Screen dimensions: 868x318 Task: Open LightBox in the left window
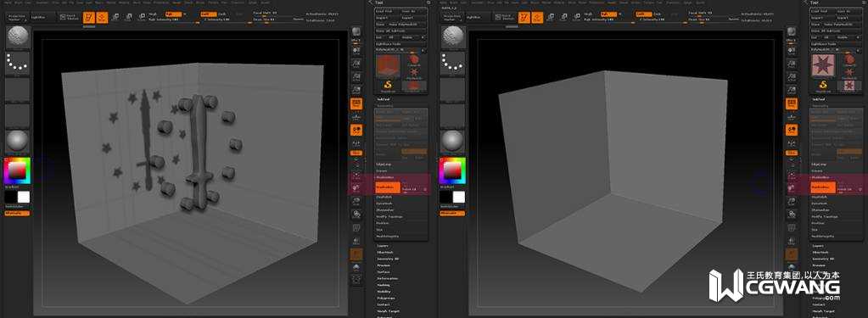[x=42, y=18]
